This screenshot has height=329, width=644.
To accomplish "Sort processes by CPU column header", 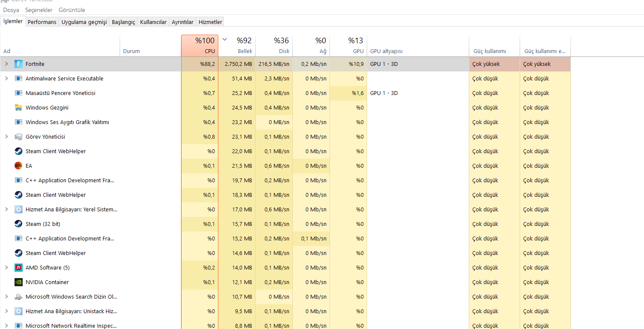I will (200, 46).
